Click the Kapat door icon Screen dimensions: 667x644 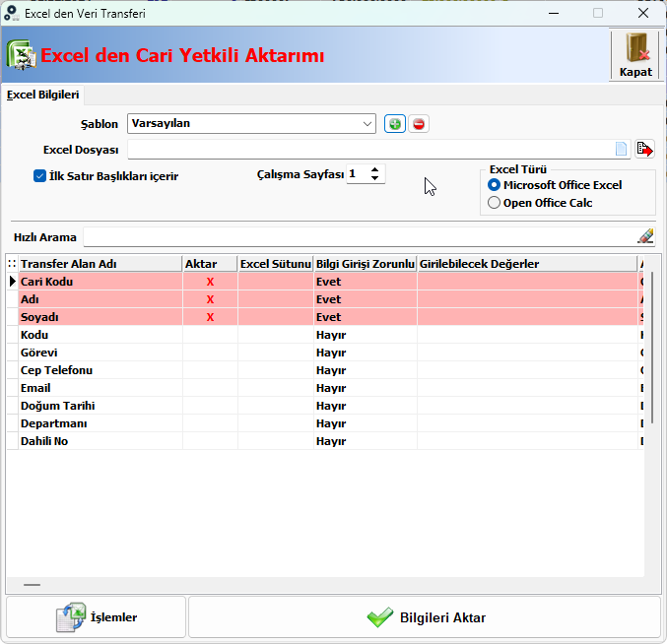pos(635,54)
